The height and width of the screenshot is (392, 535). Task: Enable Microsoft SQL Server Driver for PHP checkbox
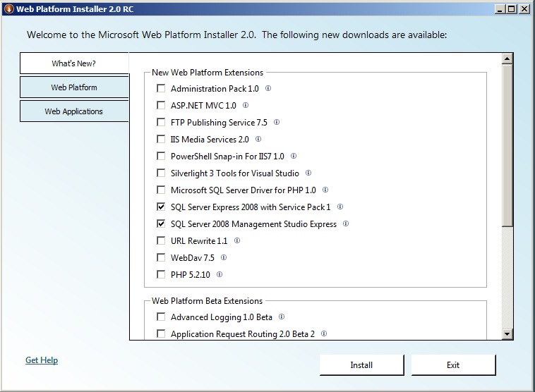pyautogui.click(x=161, y=190)
